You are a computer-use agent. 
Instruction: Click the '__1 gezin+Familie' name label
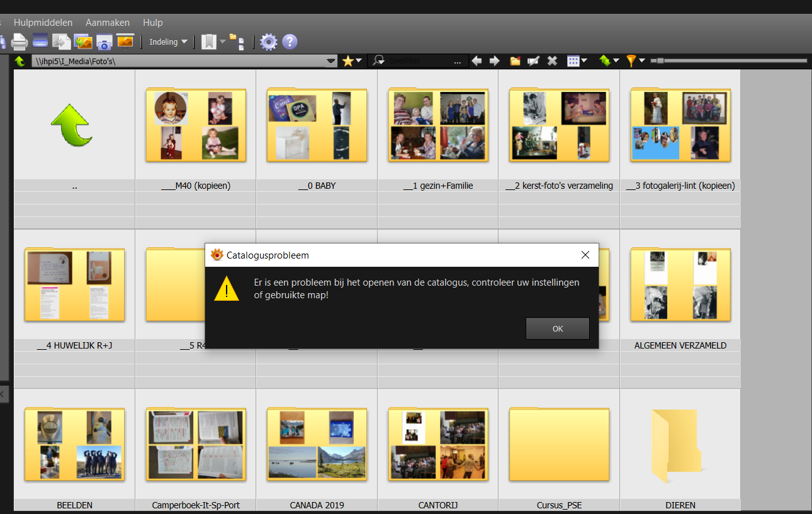click(438, 186)
